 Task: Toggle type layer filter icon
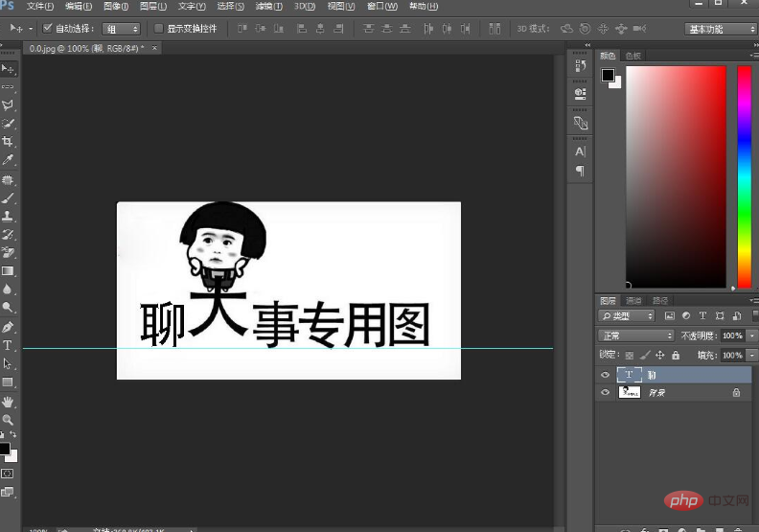click(702, 315)
